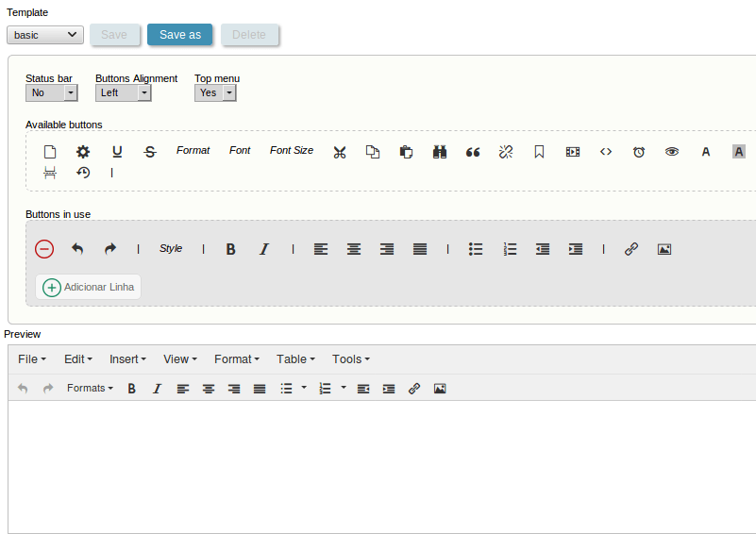
Task: Open the Formats dropdown in the Preview toolbar
Action: (90, 388)
